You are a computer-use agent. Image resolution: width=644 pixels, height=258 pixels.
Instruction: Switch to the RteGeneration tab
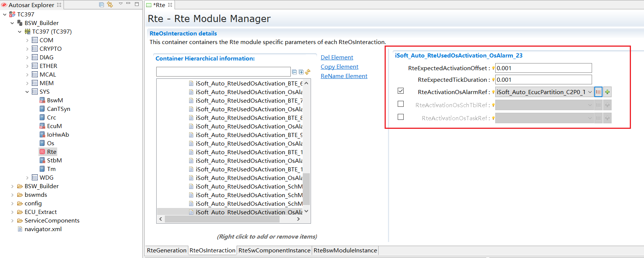(x=167, y=251)
